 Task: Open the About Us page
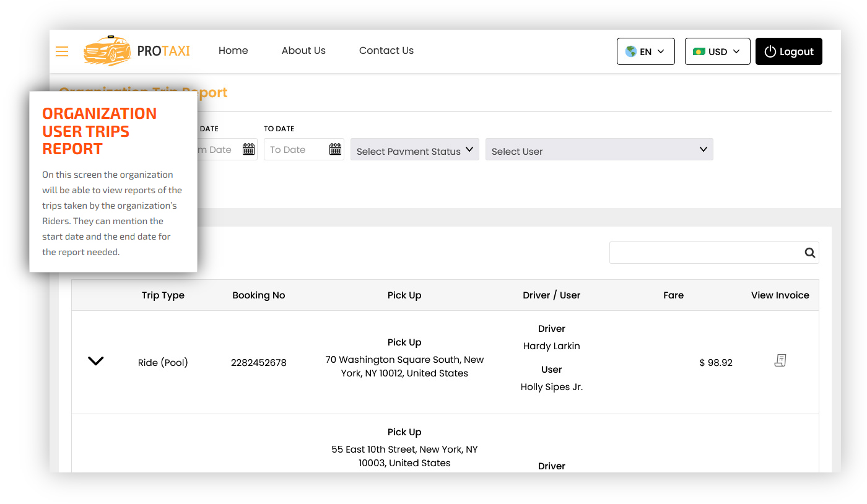tap(303, 51)
